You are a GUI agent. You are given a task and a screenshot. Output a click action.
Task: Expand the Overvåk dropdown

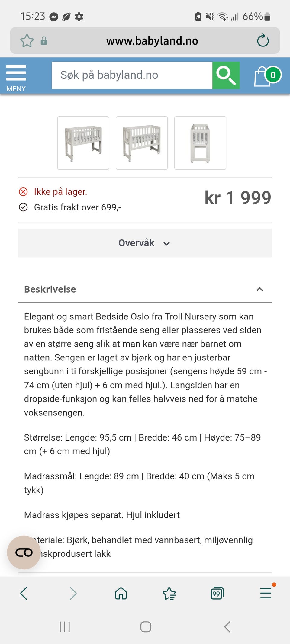click(145, 243)
